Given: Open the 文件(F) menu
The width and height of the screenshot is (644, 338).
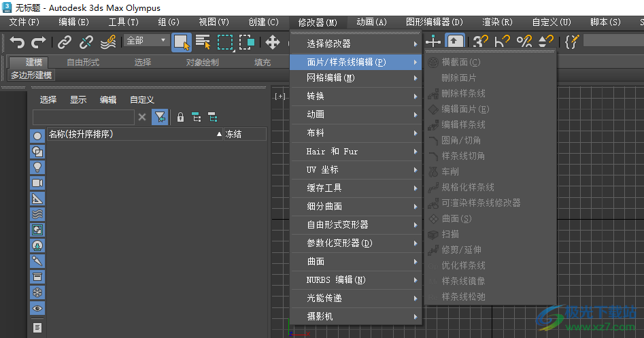Looking at the screenshot, I should 24,22.
